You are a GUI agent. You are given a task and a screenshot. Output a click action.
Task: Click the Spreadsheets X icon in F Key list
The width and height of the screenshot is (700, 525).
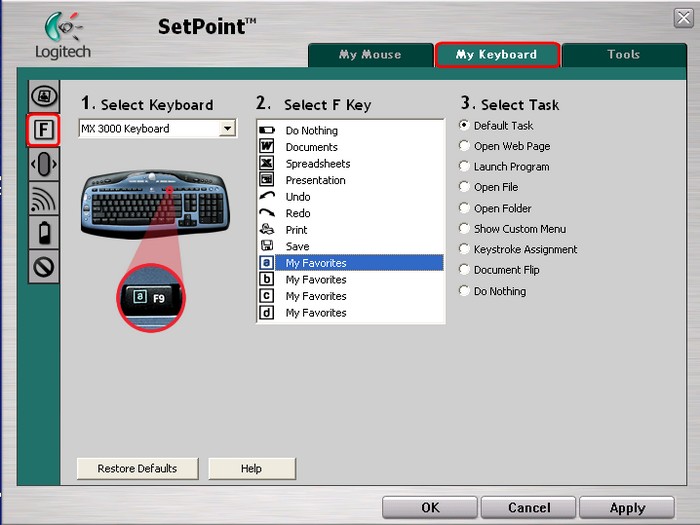coord(267,163)
